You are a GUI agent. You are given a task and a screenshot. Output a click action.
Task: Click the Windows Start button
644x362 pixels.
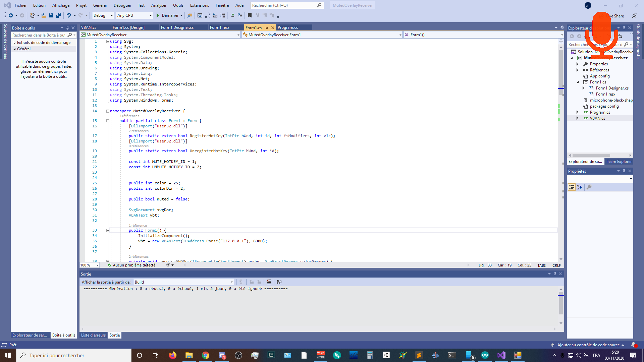(8, 355)
